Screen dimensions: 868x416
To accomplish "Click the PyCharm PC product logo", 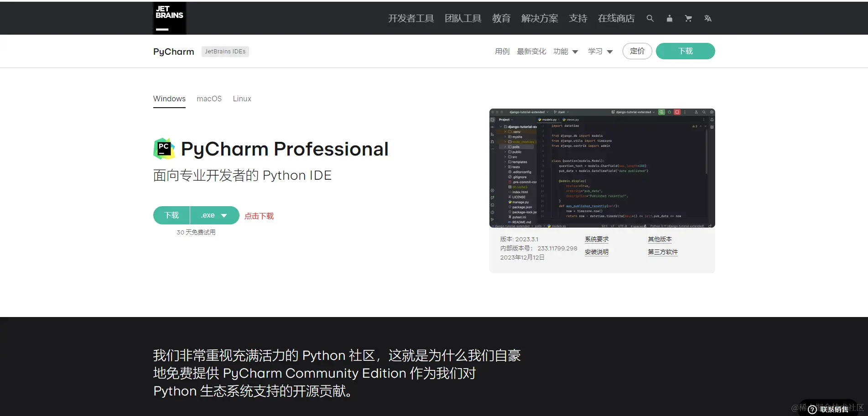I will (x=164, y=149).
